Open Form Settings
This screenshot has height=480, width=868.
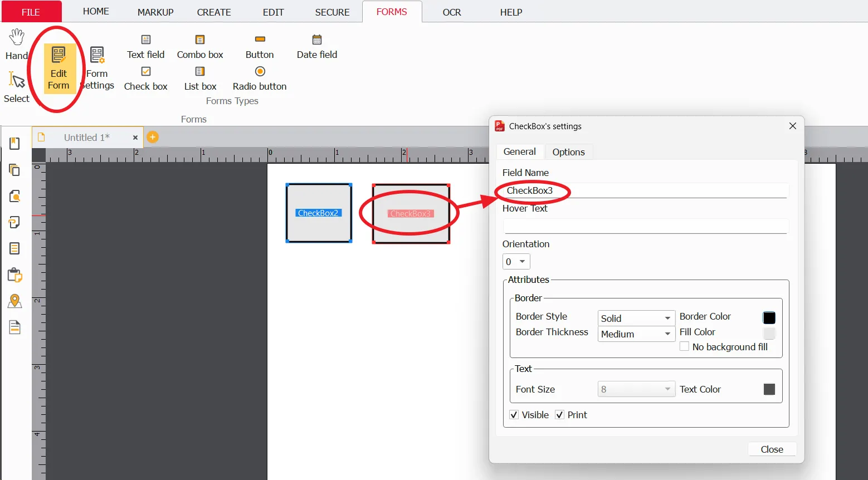point(97,68)
